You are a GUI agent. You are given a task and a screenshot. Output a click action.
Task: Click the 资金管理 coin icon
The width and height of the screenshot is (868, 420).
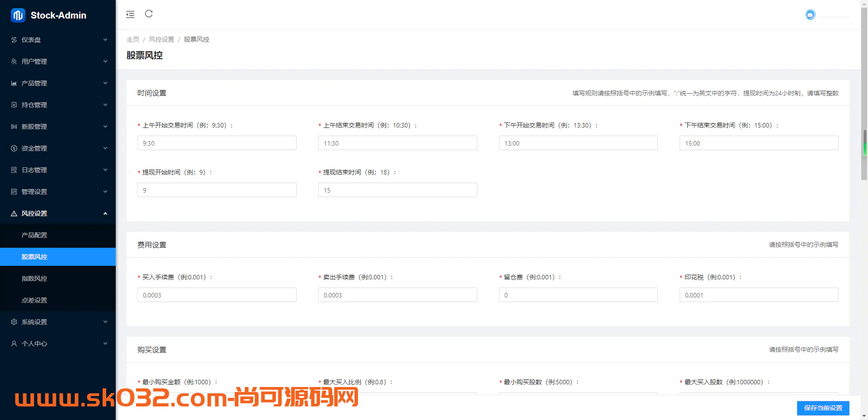click(x=14, y=148)
